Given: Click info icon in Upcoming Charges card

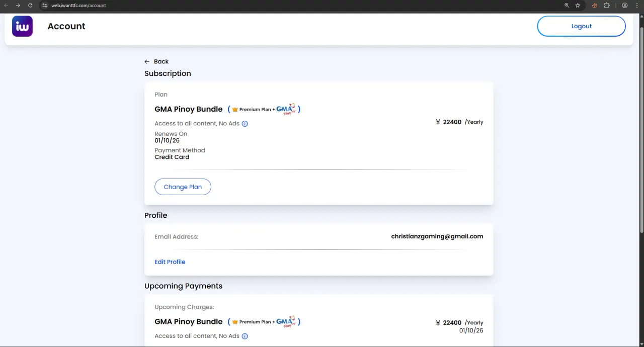Looking at the screenshot, I should click(x=245, y=336).
